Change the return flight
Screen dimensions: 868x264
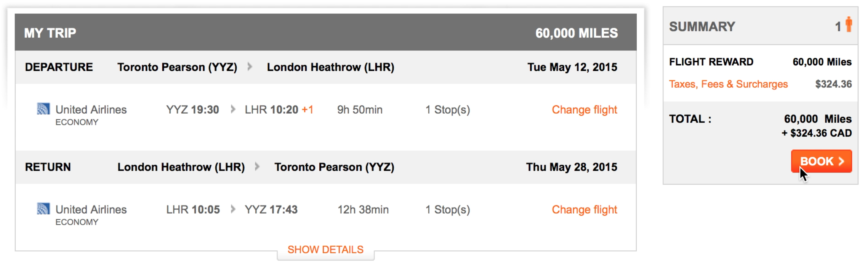(x=584, y=210)
